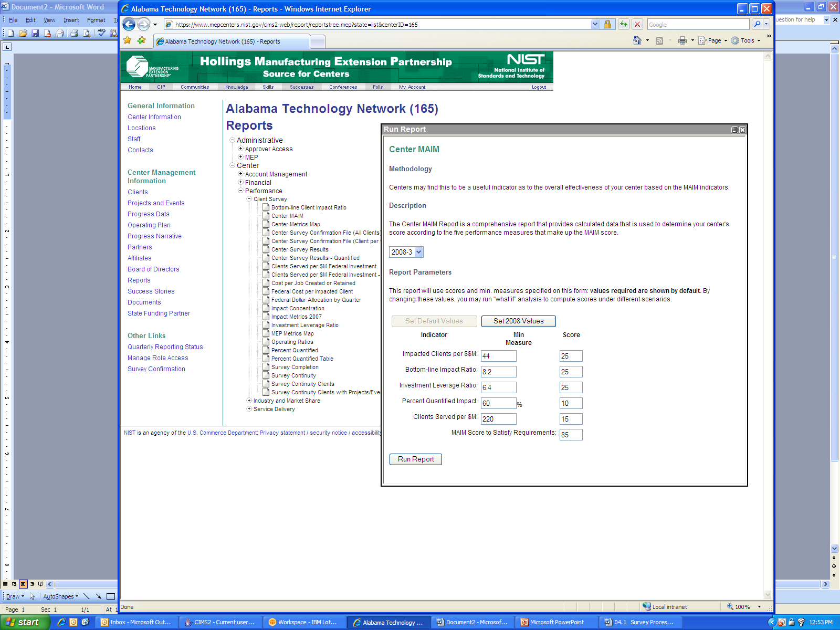Open the IE Home page icon

[637, 40]
